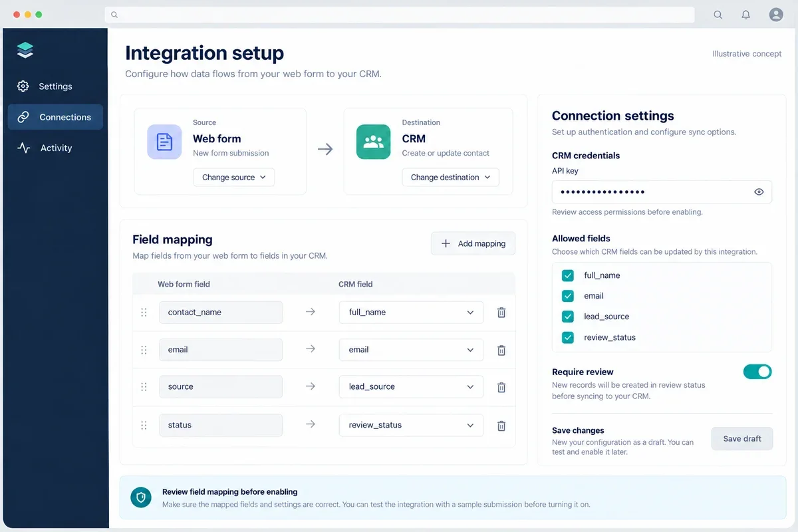The image size is (798, 532).
Task: Expand the email CRM field dropdown
Action: pyautogui.click(x=411, y=350)
